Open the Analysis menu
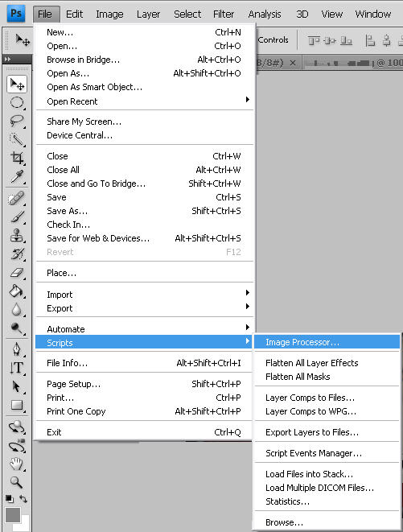The width and height of the screenshot is (403, 532). (x=265, y=14)
